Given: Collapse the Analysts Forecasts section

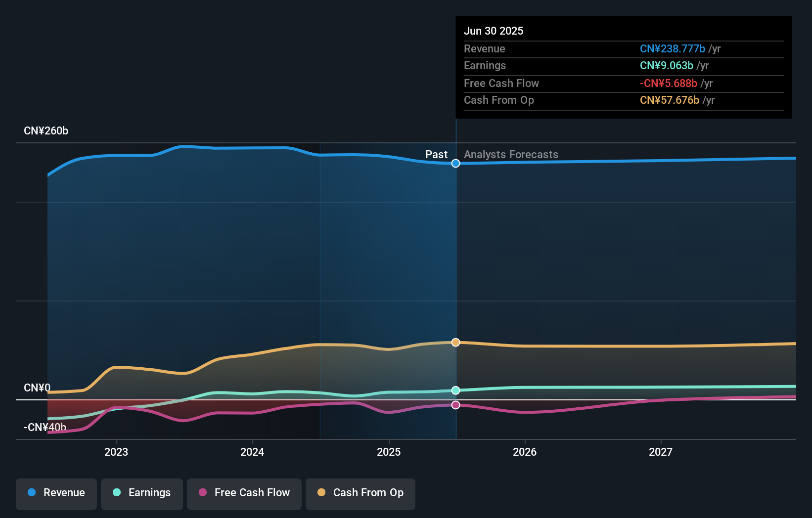Looking at the screenshot, I should [511, 154].
